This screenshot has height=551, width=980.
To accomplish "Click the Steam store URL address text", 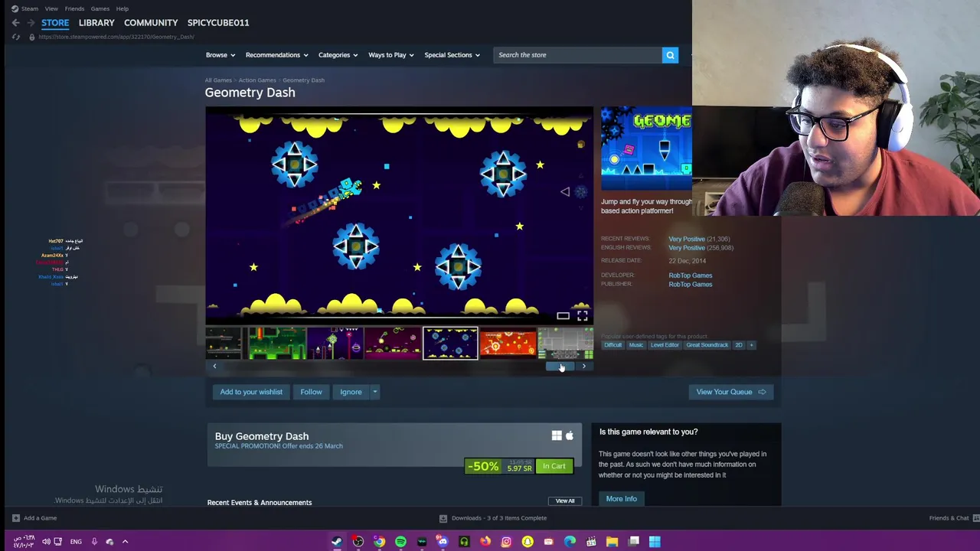I will pos(116,37).
